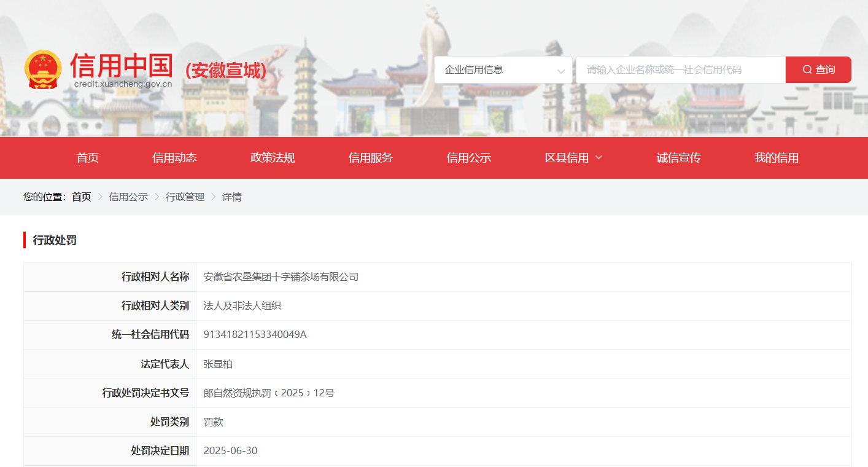868x467 pixels.
Task: Click the national emblem logo icon
Action: 43,69
